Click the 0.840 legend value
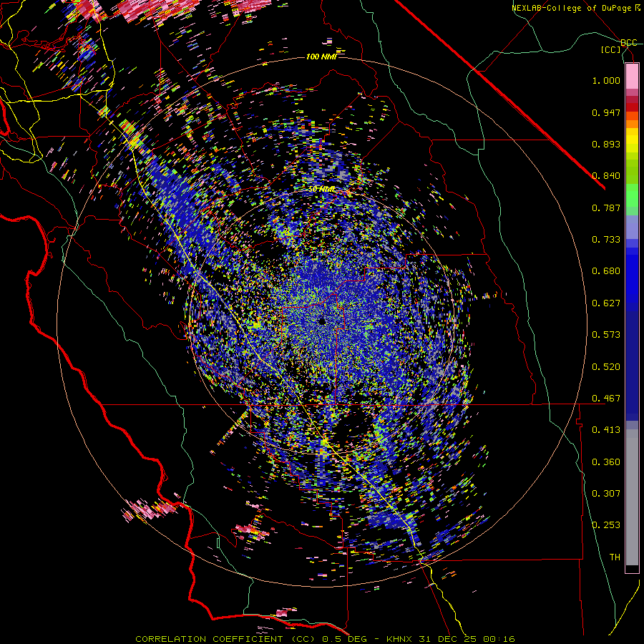The height and width of the screenshot is (644, 644). coord(606,176)
